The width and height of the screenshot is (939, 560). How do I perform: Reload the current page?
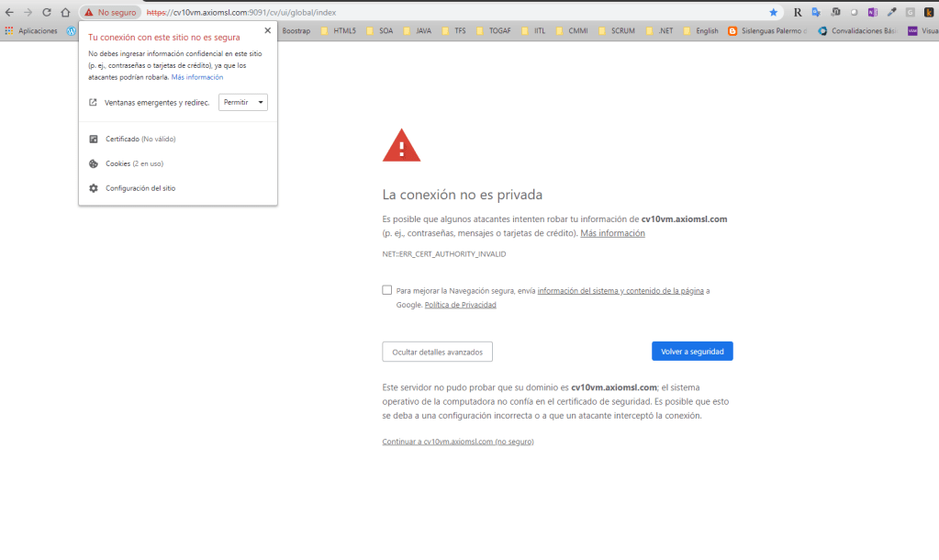pyautogui.click(x=46, y=12)
